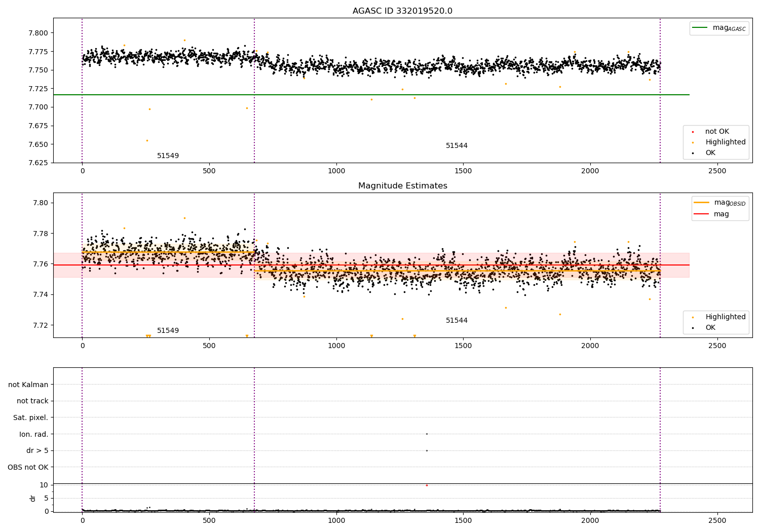Click the Magnitude Estimates subplot title

402,186
